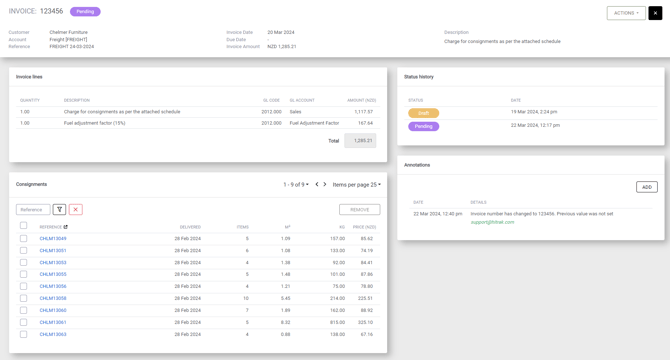Click the 22 Mar 2024, 12:17 pm date
670x360 pixels.
(x=535, y=125)
